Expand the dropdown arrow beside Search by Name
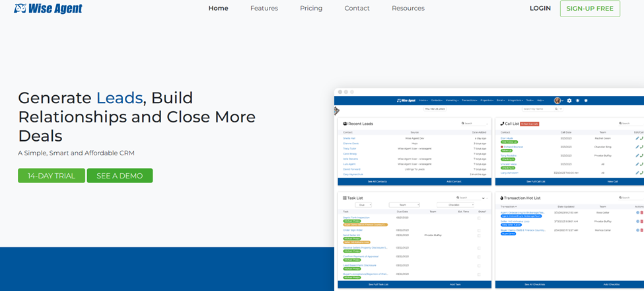Image resolution: width=644 pixels, height=291 pixels. pos(561,109)
